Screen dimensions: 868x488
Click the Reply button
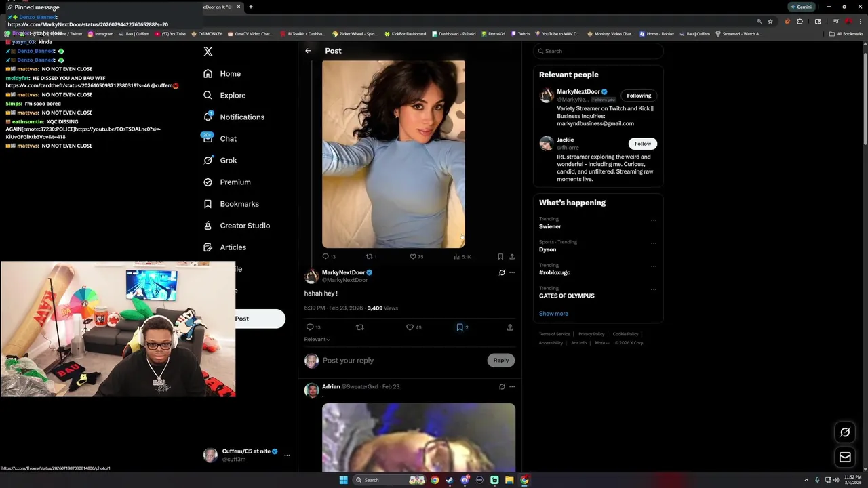(x=501, y=361)
